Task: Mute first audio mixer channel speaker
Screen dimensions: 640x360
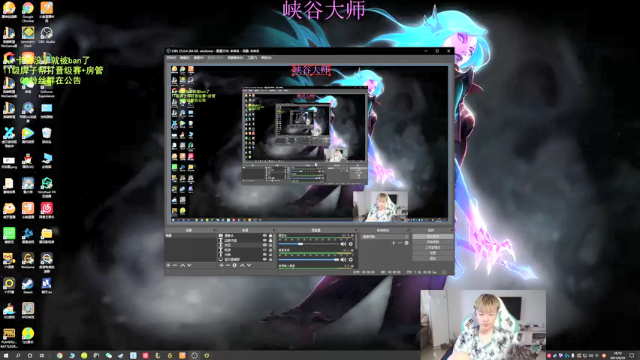Action: click(343, 244)
